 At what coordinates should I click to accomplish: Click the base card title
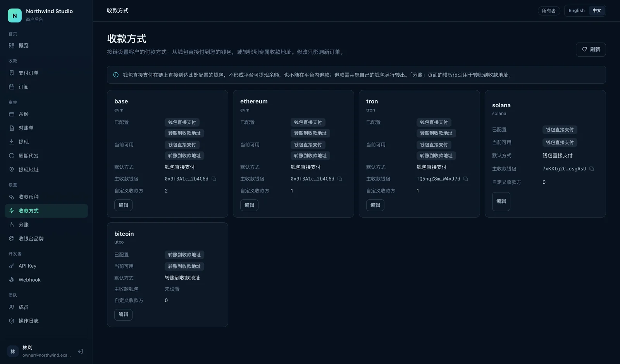tap(121, 101)
